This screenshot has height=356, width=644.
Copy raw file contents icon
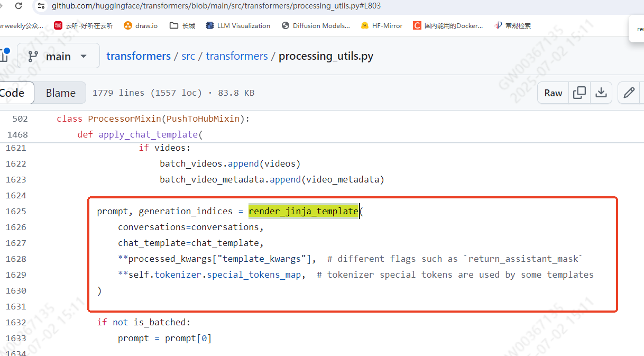[579, 93]
